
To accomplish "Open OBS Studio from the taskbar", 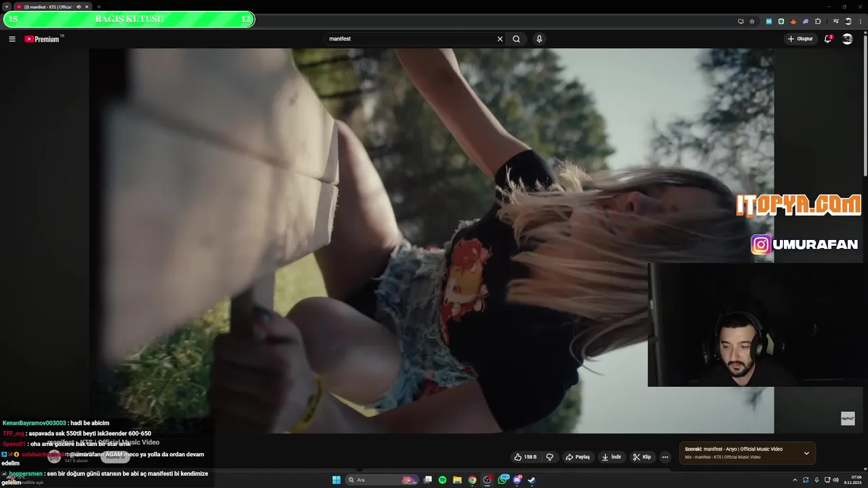I will pos(487,480).
